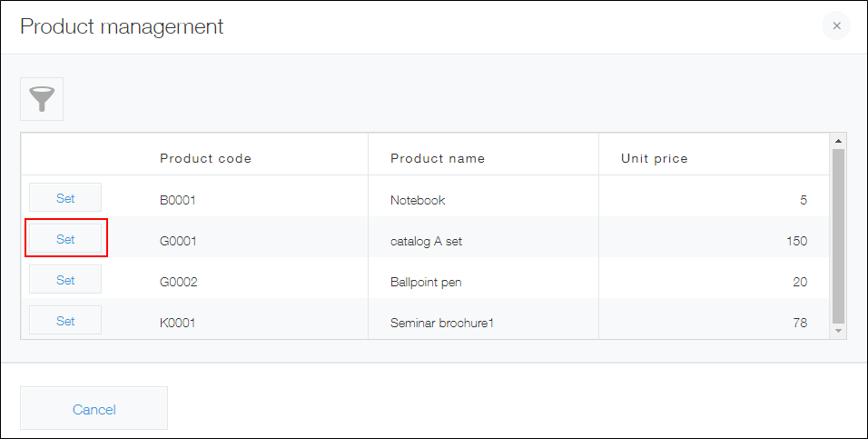Click the Product code column header
Image resolution: width=868 pixels, height=439 pixels.
[x=205, y=158]
